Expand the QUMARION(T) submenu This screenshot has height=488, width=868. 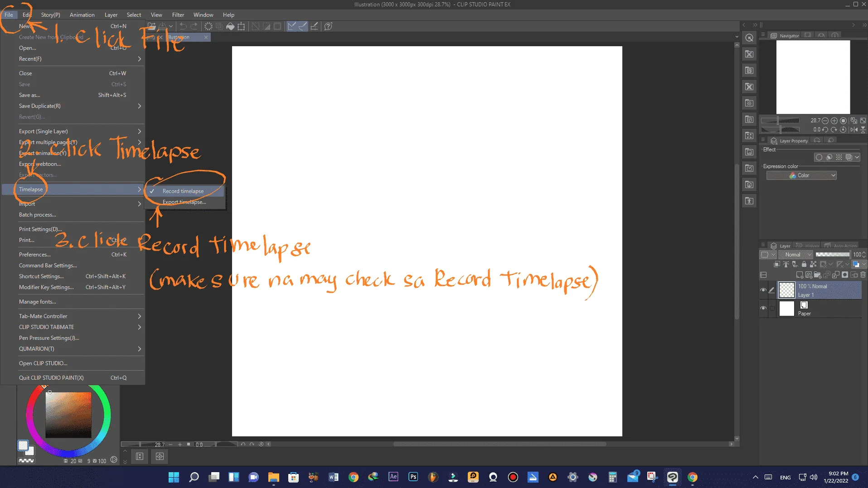point(73,349)
